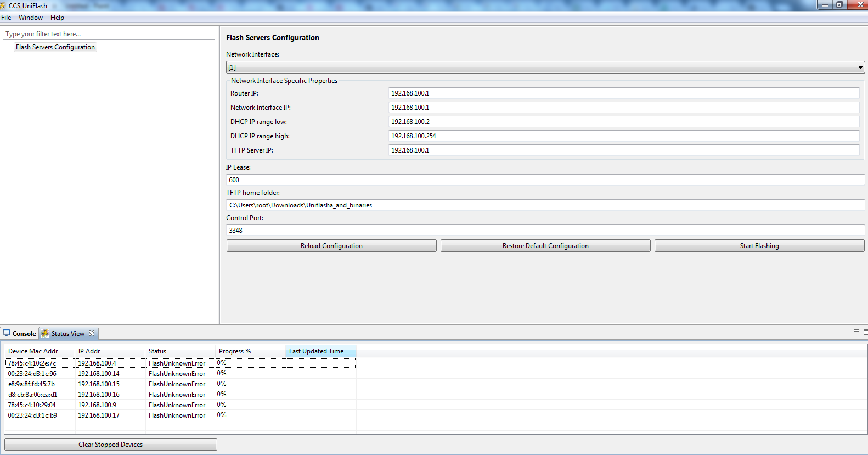This screenshot has width=868, height=455.
Task: Click into the Network Interface IP field
Action: [624, 108]
